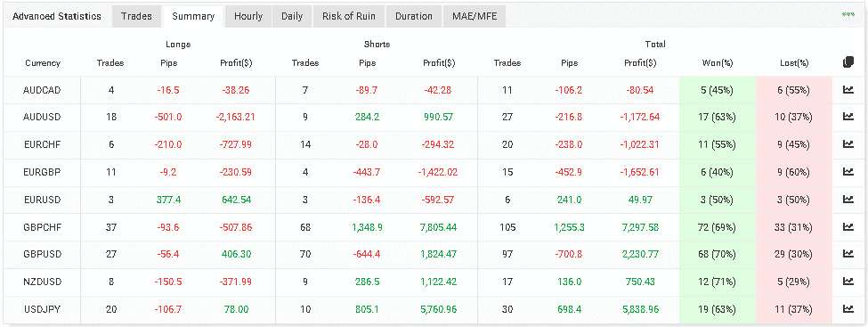Go to the Duration tab
Image resolution: width=868 pixels, height=327 pixels.
click(x=413, y=17)
